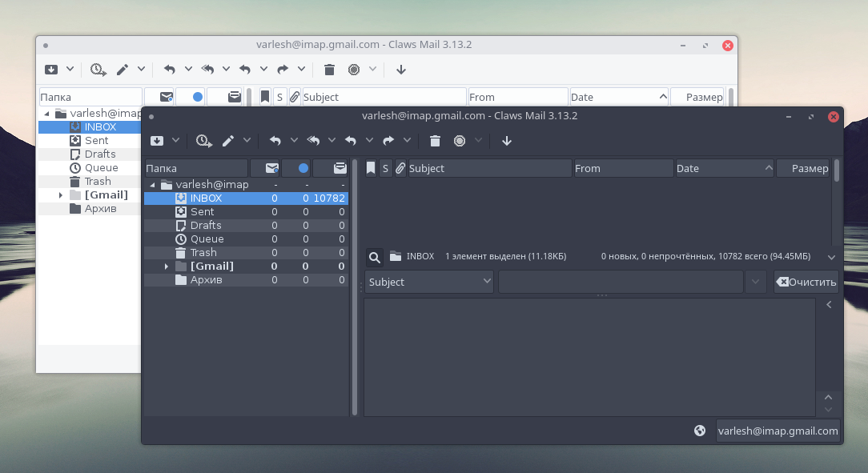Click unread blue dot column in dark window
This screenshot has height=473, width=868.
[295, 168]
